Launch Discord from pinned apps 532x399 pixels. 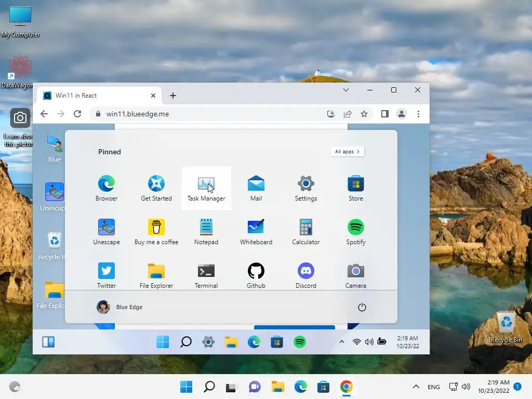pyautogui.click(x=305, y=275)
